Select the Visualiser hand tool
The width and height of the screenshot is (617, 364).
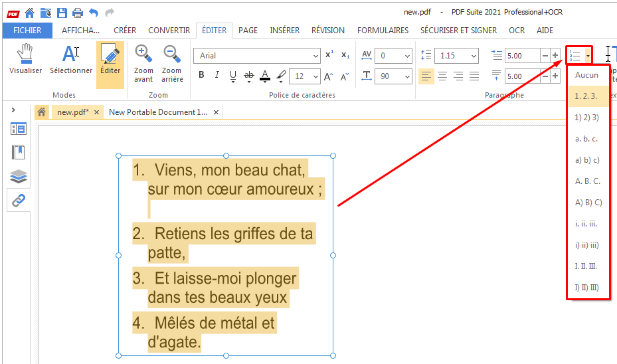(x=26, y=59)
